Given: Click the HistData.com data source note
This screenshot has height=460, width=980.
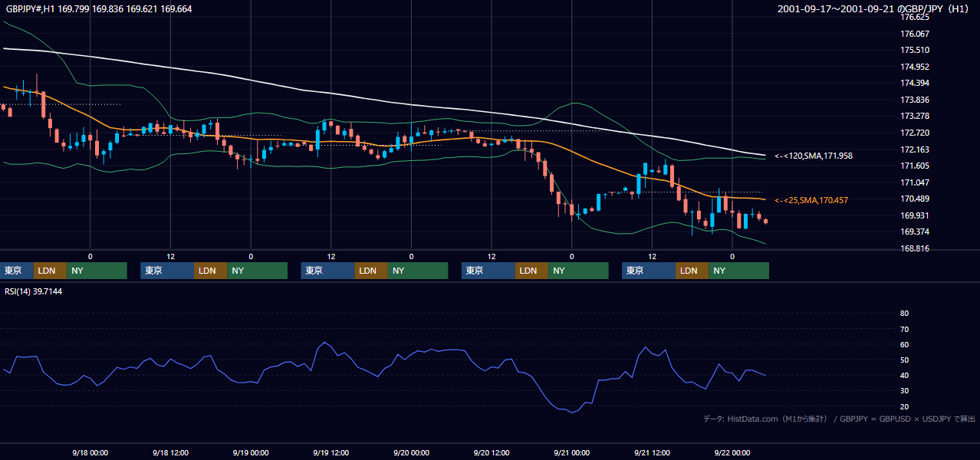Looking at the screenshot, I should pos(839,419).
